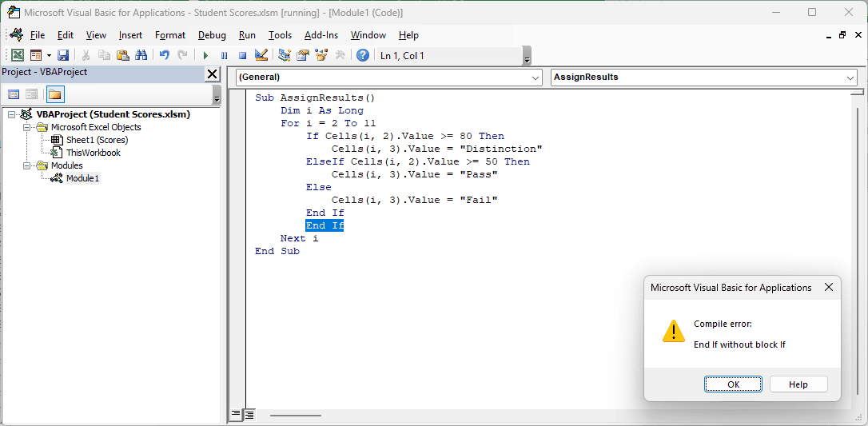Image resolution: width=868 pixels, height=426 pixels.
Task: Click the "Dim i As Long" code line
Action: (321, 110)
